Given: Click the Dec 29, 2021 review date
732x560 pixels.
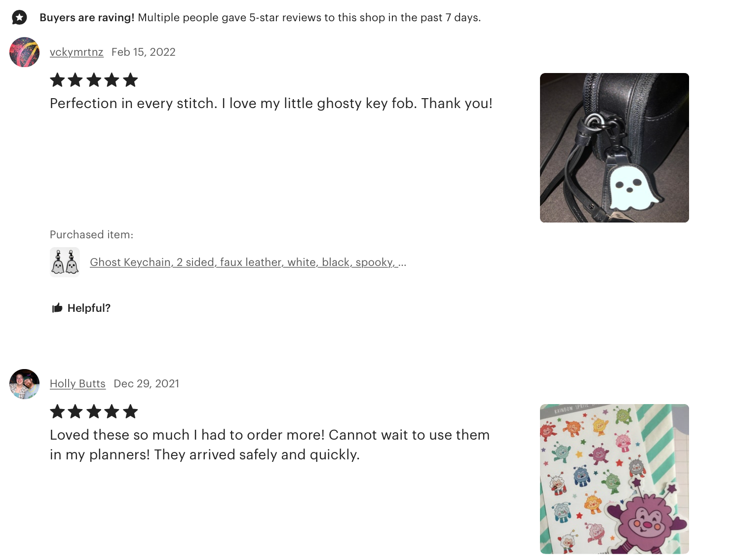Looking at the screenshot, I should [x=146, y=384].
